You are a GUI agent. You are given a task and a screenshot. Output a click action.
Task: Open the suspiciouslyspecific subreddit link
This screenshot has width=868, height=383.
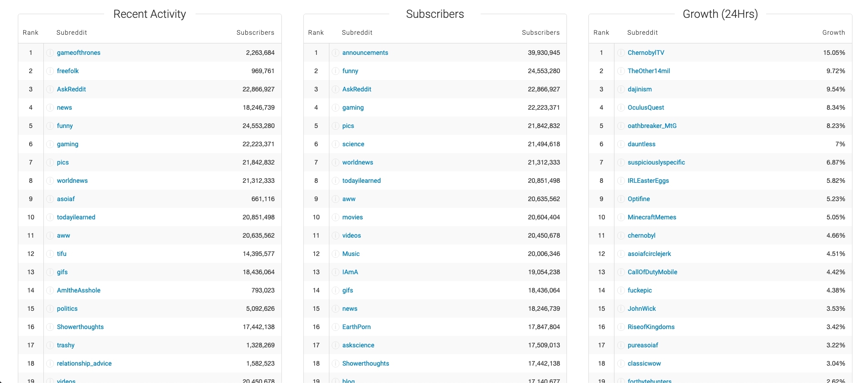pos(656,162)
